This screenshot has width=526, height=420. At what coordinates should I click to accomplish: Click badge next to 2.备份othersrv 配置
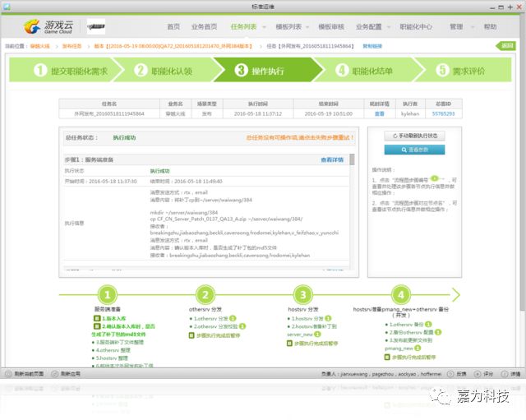coord(438,332)
